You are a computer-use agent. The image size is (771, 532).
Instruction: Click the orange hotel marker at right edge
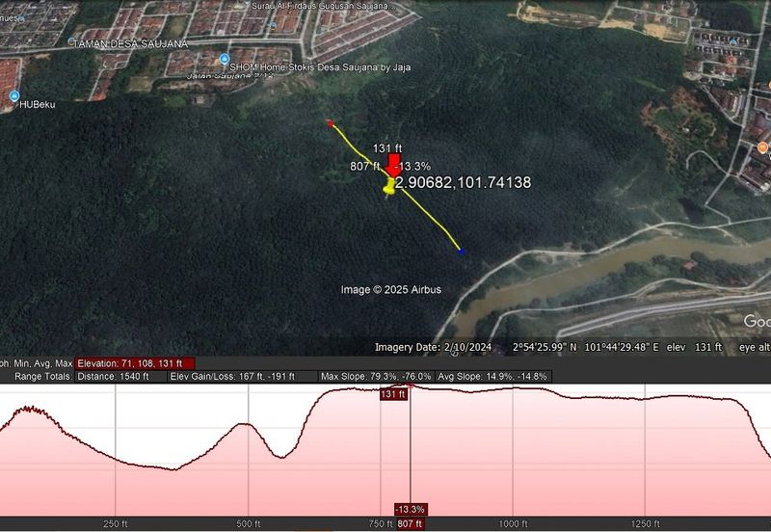(762, 147)
